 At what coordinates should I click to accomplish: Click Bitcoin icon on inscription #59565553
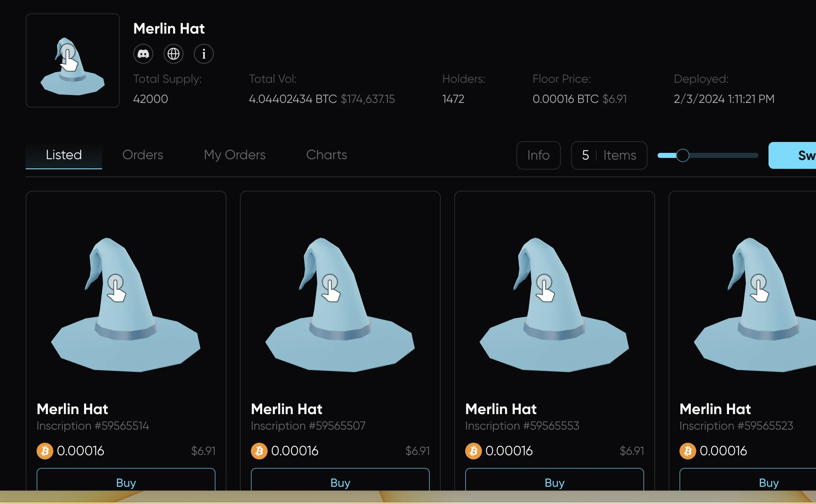(x=474, y=451)
